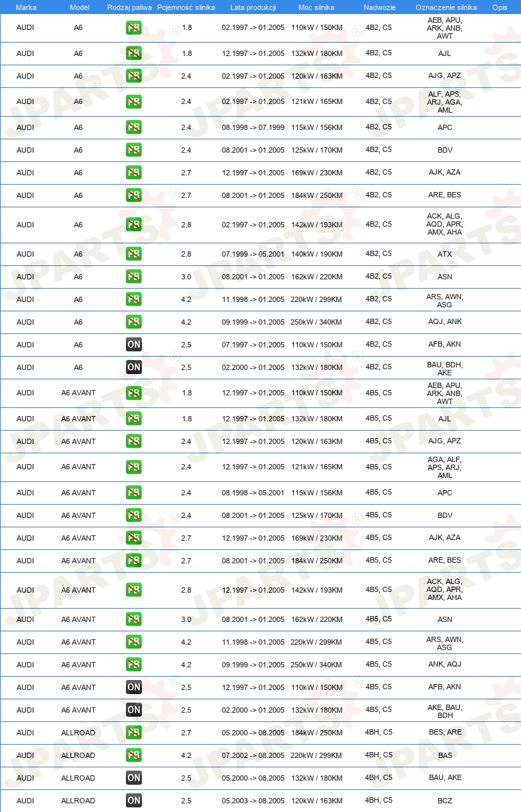Click diesel ON icon in ALLROAD BAU, AKE row
Image resolution: width=521 pixels, height=812 pixels.
pos(134,778)
